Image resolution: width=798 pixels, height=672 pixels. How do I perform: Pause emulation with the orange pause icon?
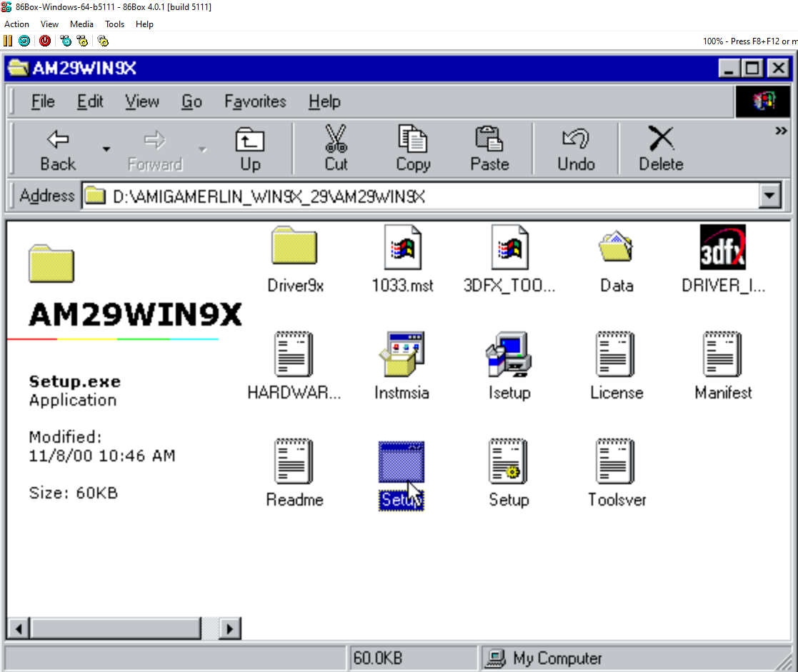[8, 41]
